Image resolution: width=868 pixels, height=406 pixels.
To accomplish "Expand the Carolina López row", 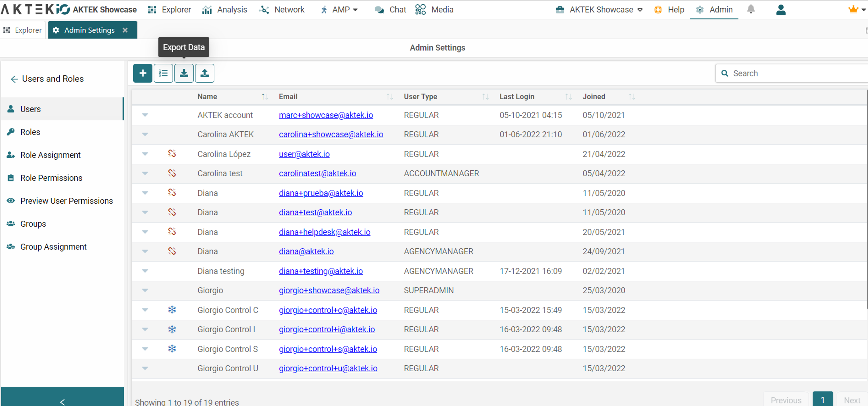I will click(145, 154).
